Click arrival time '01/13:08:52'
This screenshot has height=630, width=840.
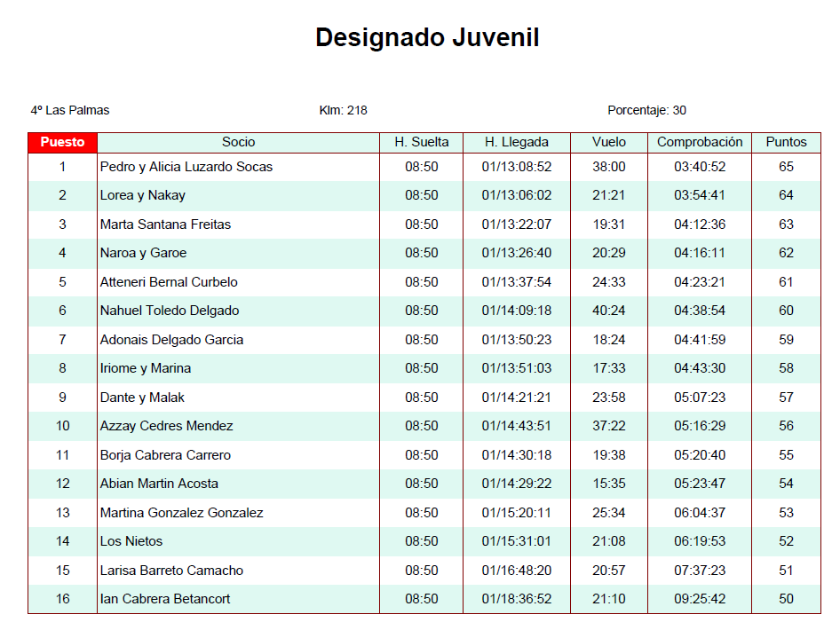517,167
